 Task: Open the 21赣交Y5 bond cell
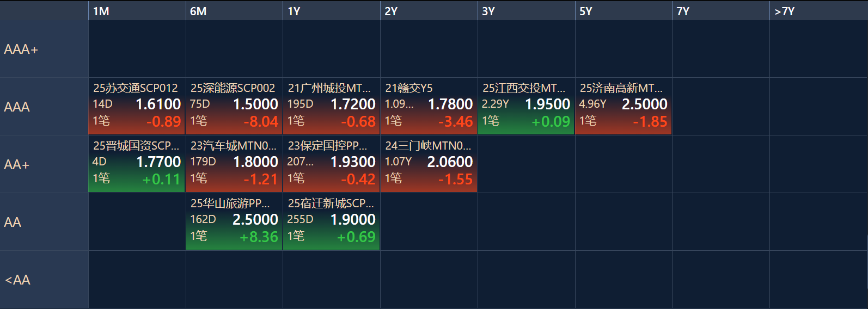[x=429, y=106]
